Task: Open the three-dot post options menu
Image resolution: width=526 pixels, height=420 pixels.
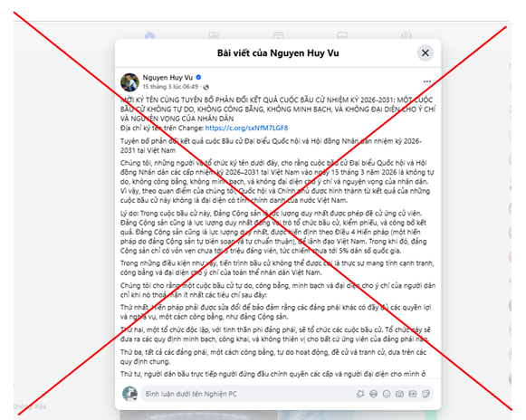Action: (426, 81)
